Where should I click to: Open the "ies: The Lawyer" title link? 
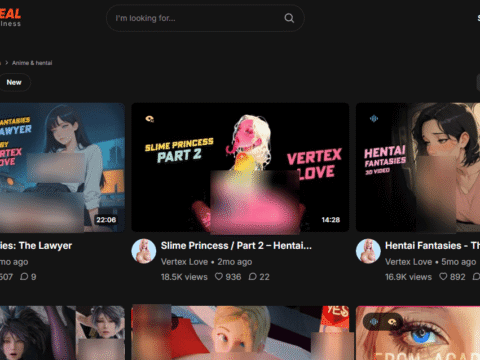click(x=36, y=246)
